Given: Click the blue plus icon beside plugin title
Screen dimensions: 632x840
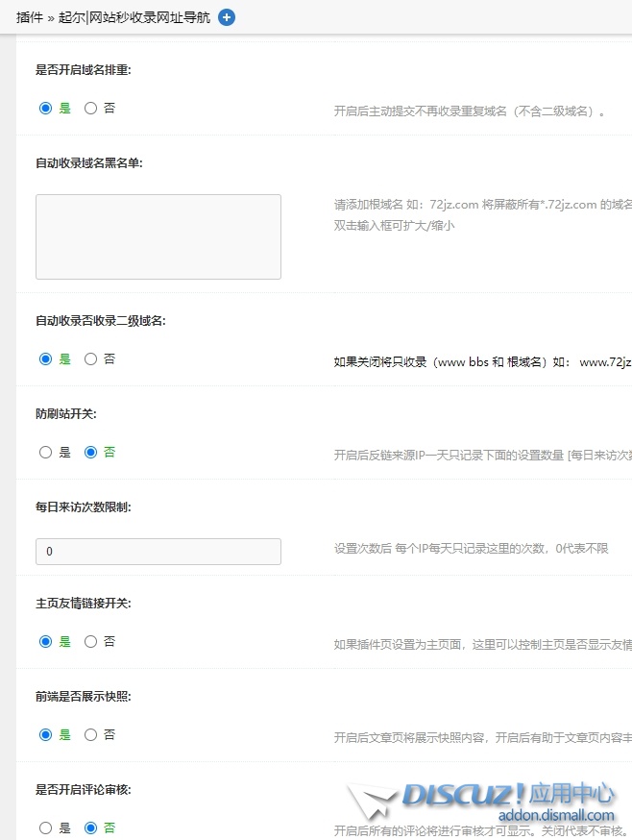Looking at the screenshot, I should (x=227, y=17).
